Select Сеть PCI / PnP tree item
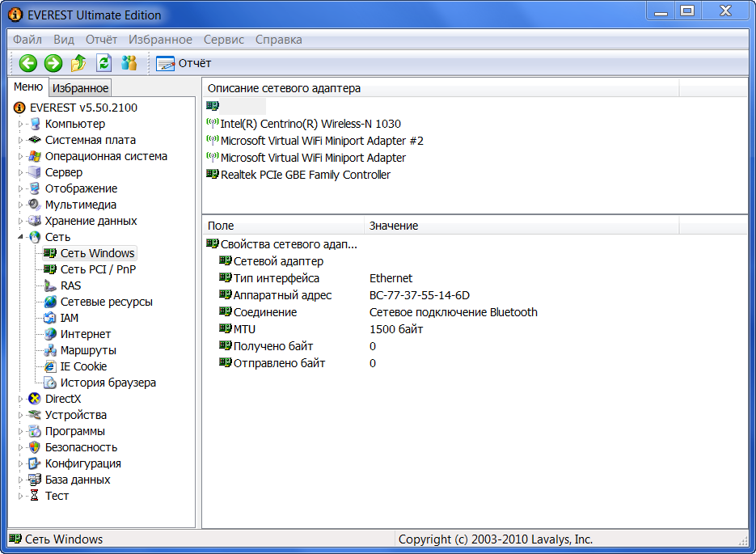Screen dimensions: 756x554 coord(98,269)
